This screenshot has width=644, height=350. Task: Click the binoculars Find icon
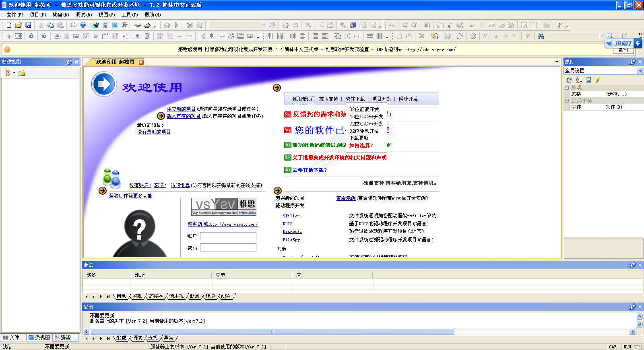(541, 36)
